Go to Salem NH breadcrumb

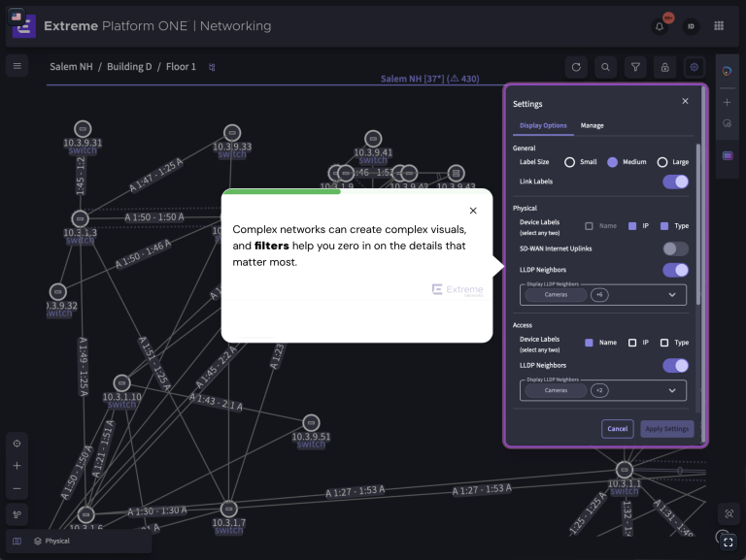[71, 67]
